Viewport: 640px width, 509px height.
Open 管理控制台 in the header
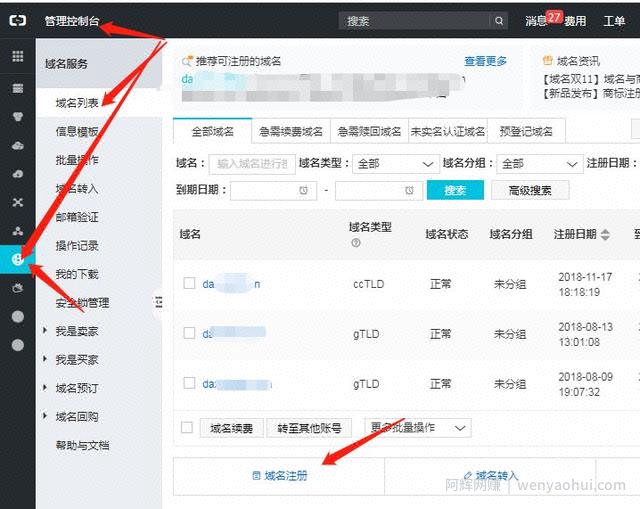(72, 21)
